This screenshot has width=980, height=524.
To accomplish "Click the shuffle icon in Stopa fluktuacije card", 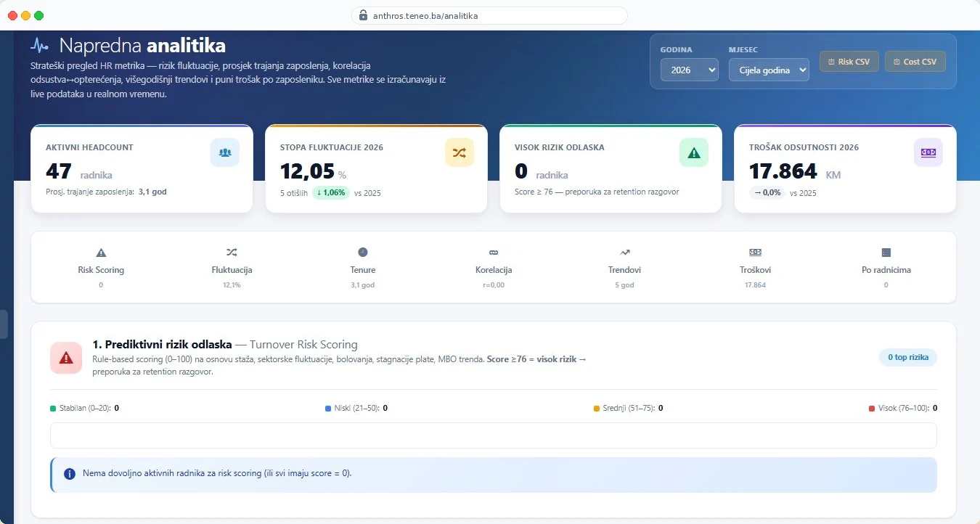I will pyautogui.click(x=460, y=152).
